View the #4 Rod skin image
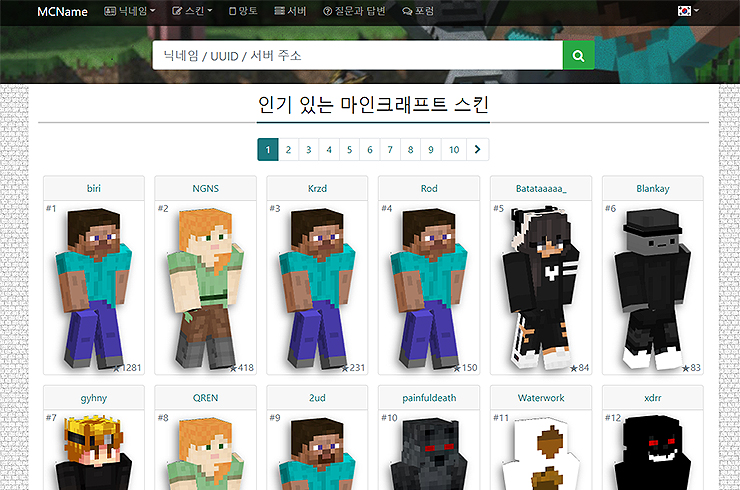 pyautogui.click(x=429, y=288)
